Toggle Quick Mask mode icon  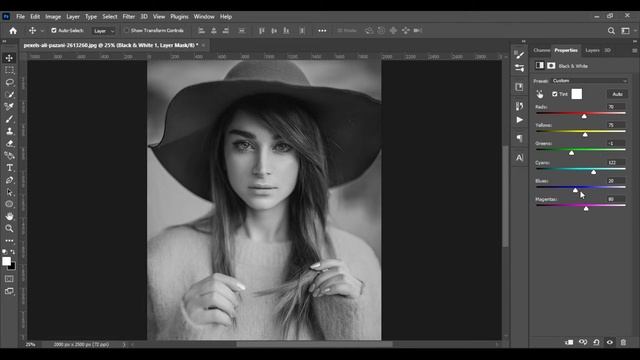coord(9,279)
